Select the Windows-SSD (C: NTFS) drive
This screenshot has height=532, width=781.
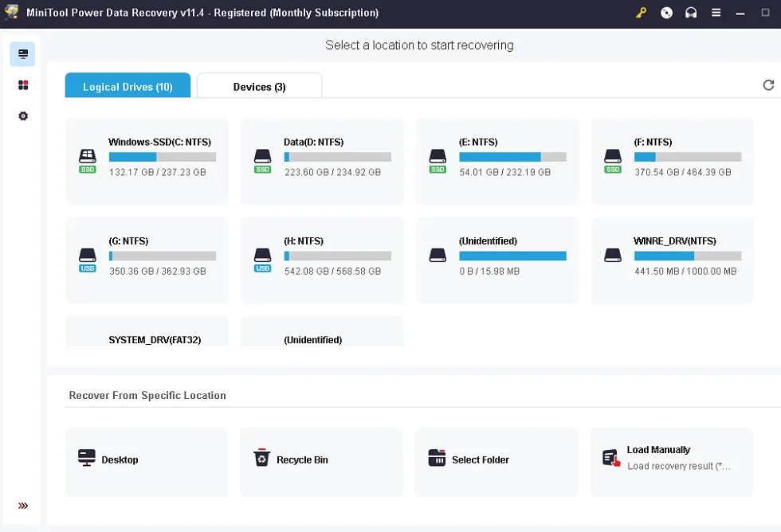pyautogui.click(x=147, y=162)
